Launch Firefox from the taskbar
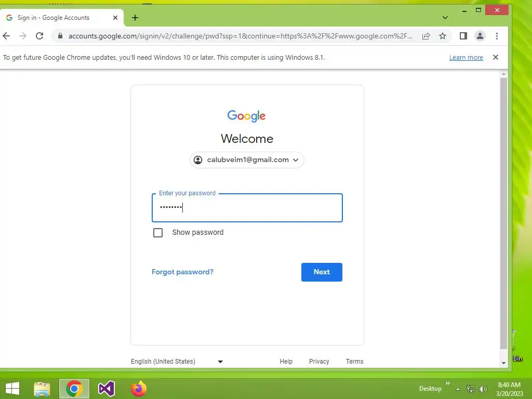The height and width of the screenshot is (399, 532). [138, 389]
